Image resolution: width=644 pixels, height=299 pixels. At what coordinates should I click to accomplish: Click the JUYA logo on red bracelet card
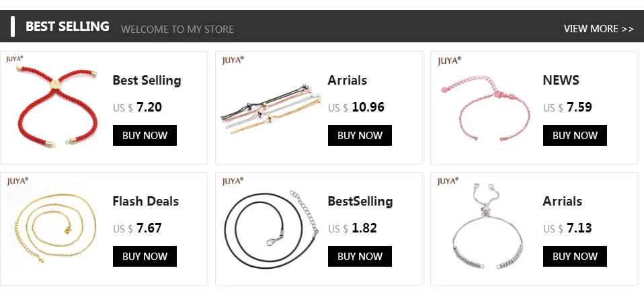[x=14, y=59]
